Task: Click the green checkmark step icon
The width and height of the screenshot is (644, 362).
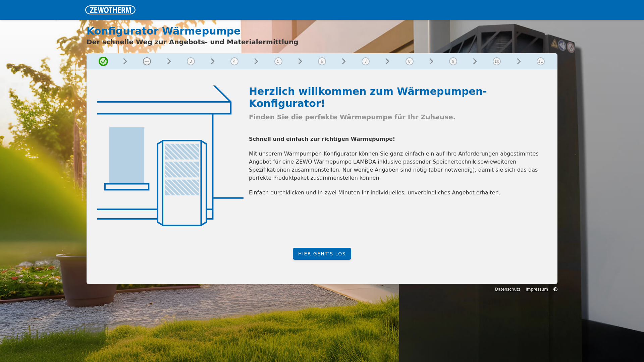Action: [103, 61]
